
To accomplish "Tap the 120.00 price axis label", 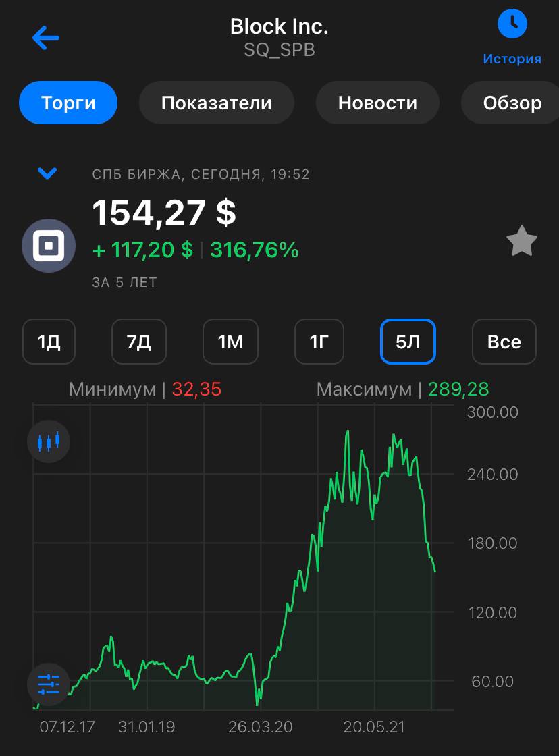I will click(492, 613).
